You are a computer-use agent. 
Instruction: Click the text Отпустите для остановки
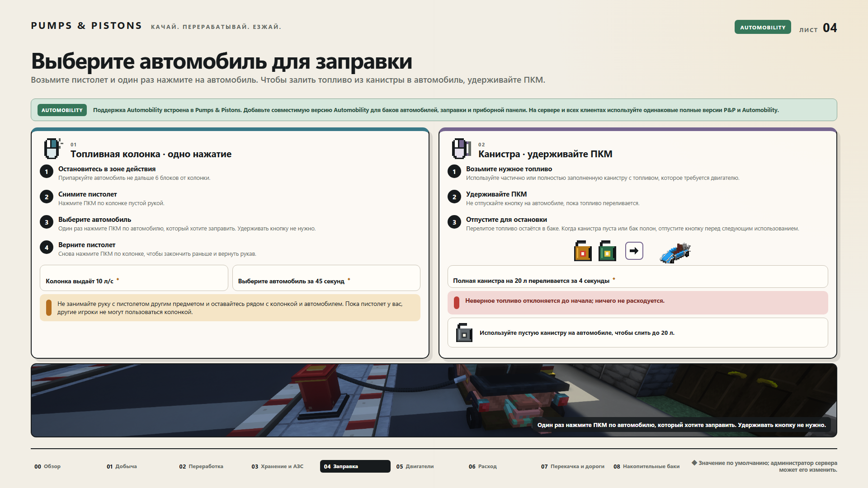click(x=506, y=220)
